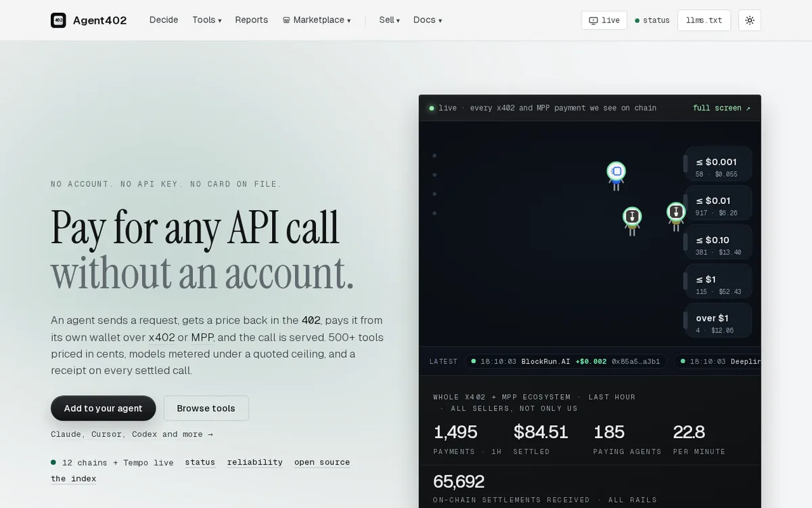Open the Tools dropdown menu
Image resolution: width=812 pixels, height=508 pixels.
[206, 20]
